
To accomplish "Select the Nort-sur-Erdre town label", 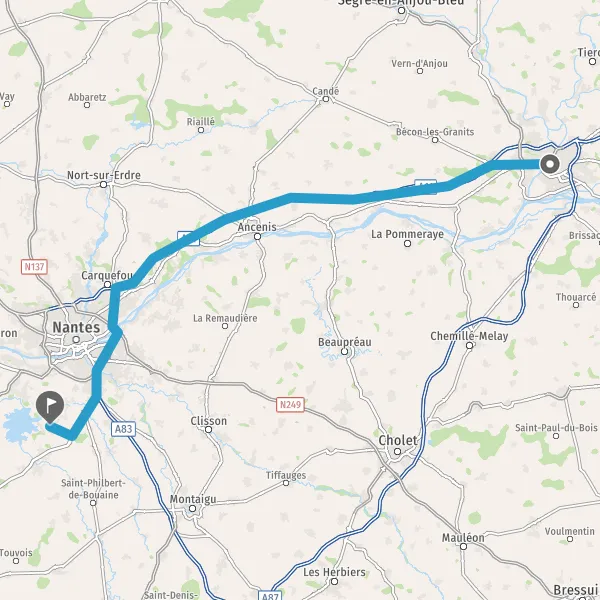I will pyautogui.click(x=104, y=175).
